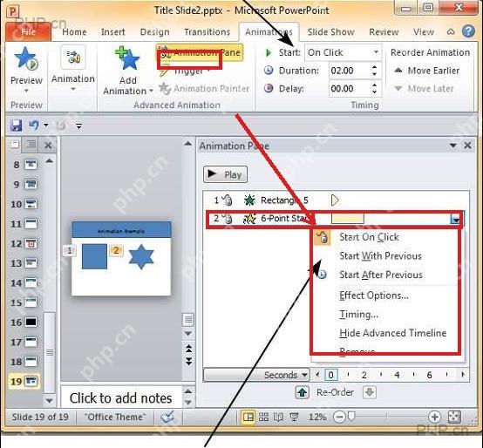Viewport: 483px width, 448px height.
Task: Choose Start With Previous
Action: pyautogui.click(x=380, y=256)
